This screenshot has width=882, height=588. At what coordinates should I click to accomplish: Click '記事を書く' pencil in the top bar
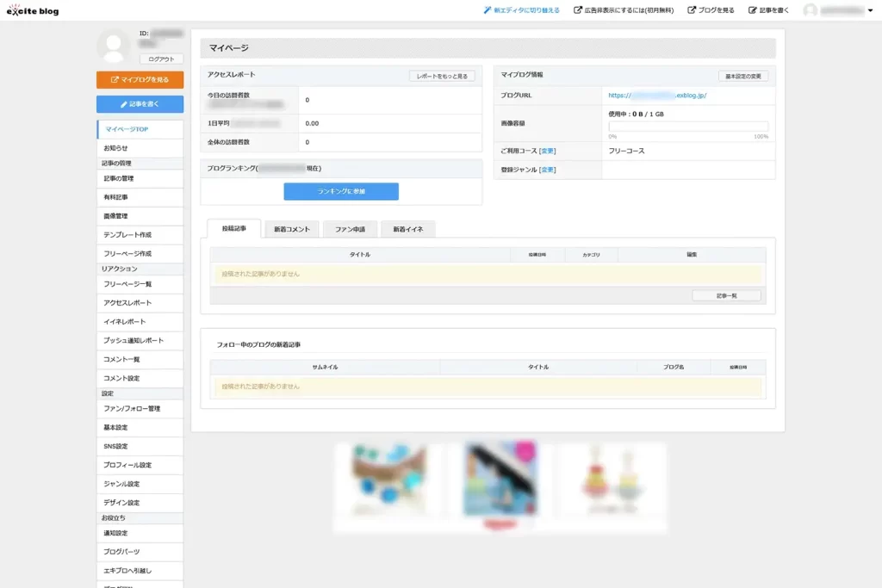(768, 10)
